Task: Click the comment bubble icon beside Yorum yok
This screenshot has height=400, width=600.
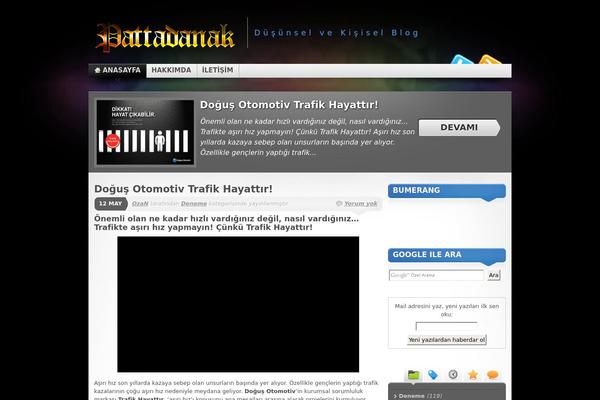Action: coord(339,203)
